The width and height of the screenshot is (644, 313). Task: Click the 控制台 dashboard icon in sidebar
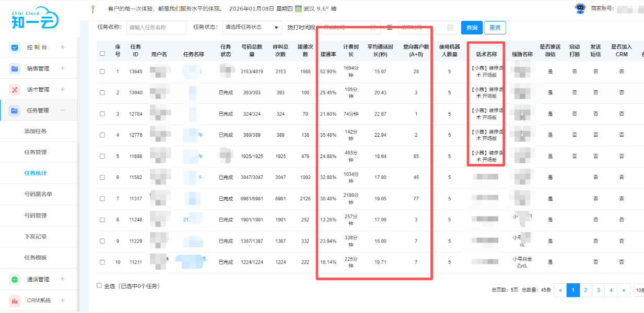pos(15,47)
